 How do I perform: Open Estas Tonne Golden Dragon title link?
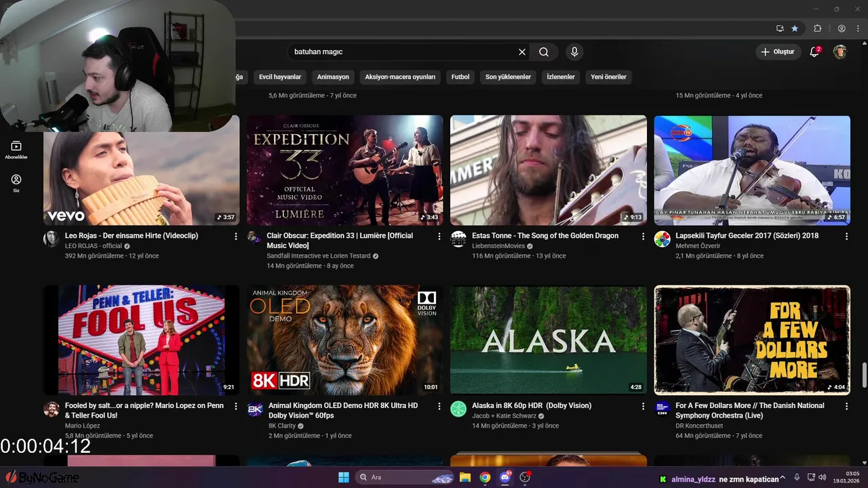[545, 236]
